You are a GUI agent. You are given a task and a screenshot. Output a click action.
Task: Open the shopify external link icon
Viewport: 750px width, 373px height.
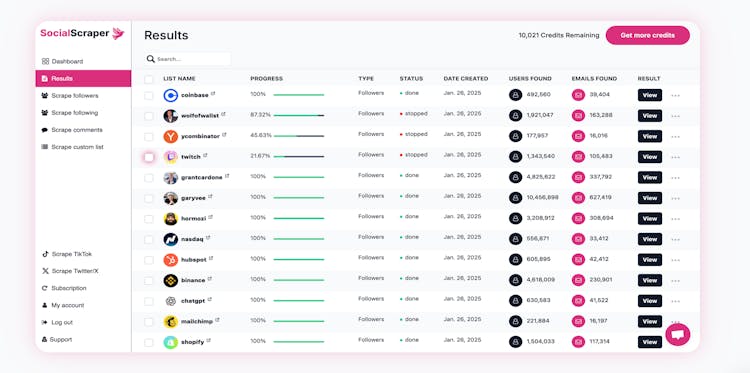tap(209, 340)
